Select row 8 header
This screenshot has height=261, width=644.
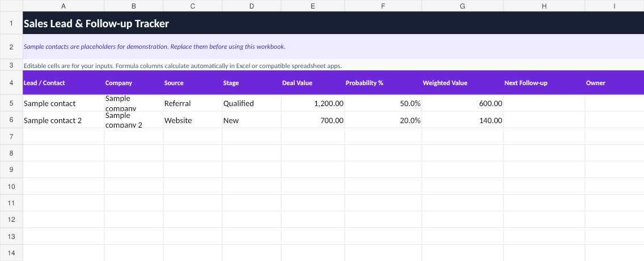click(11, 153)
